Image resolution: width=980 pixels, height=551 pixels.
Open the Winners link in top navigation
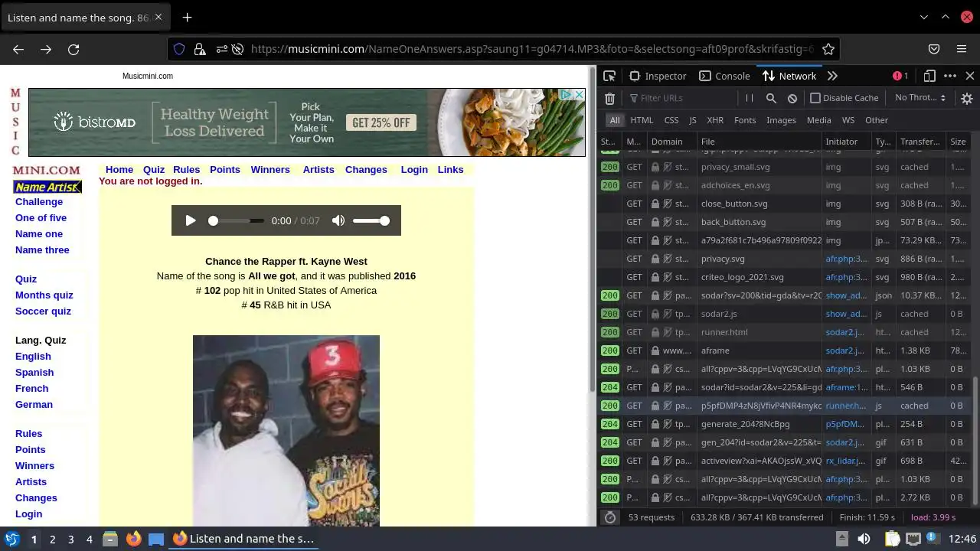(x=270, y=170)
